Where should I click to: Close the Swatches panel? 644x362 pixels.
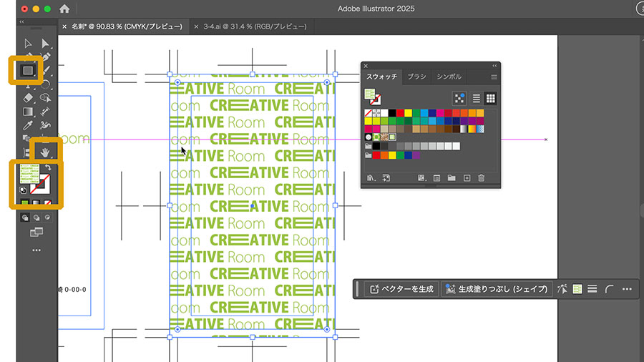pos(366,66)
